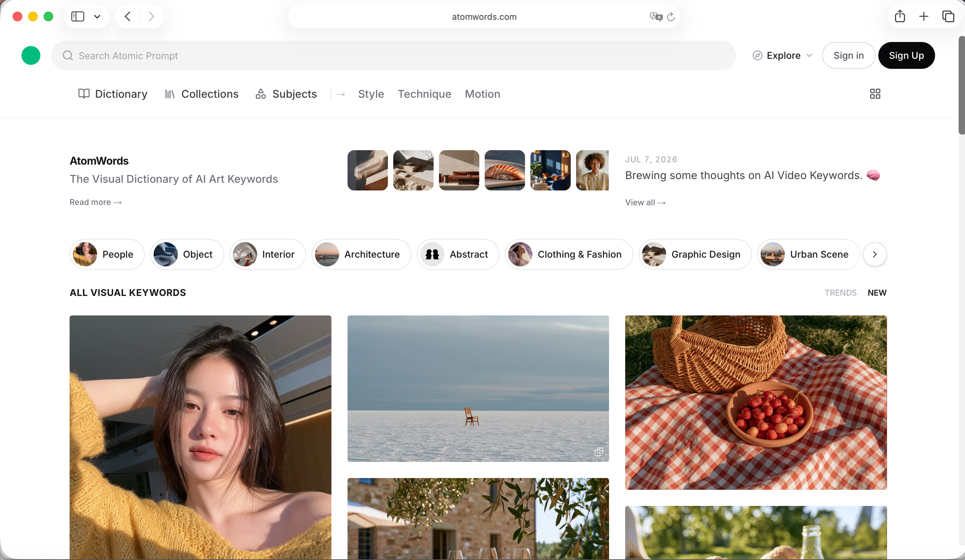Select the Clothing & Fashion category chip
The height and width of the screenshot is (560, 965).
tap(569, 254)
